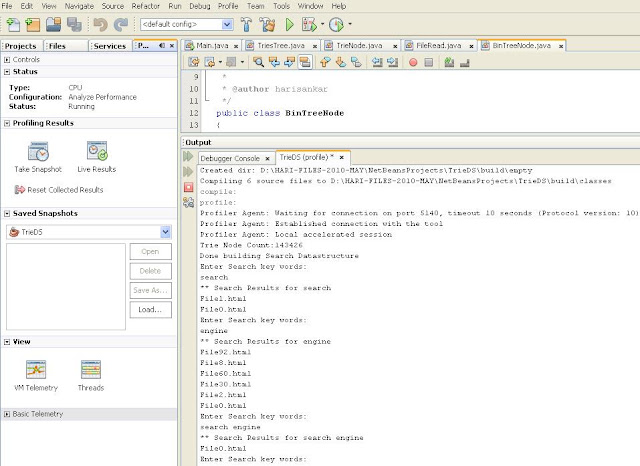Open the Profile menu
The image size is (640, 466).
(x=228, y=6)
